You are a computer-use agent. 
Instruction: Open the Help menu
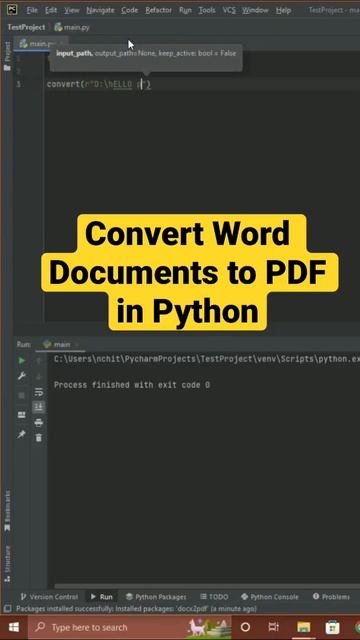click(283, 10)
